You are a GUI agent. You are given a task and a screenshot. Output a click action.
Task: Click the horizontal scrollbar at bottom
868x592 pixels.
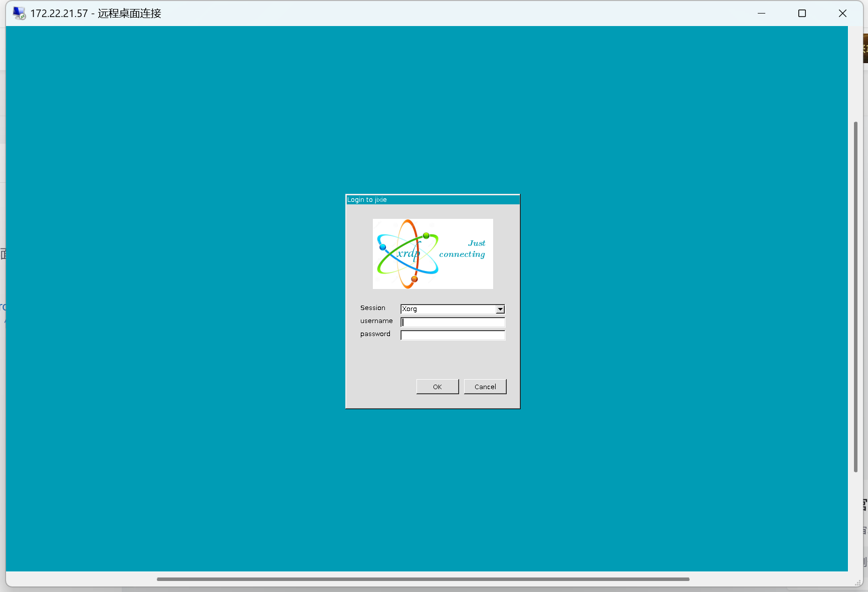pos(423,579)
